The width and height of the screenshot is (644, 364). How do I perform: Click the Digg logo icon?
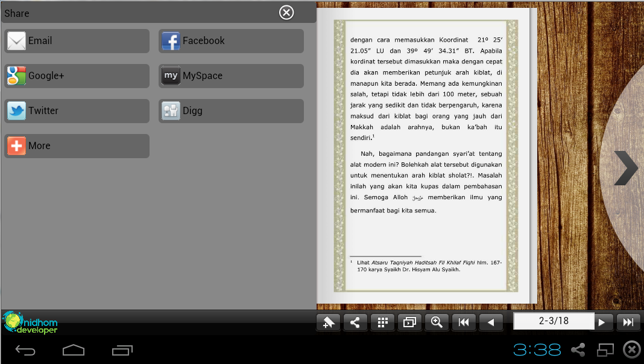tap(171, 110)
